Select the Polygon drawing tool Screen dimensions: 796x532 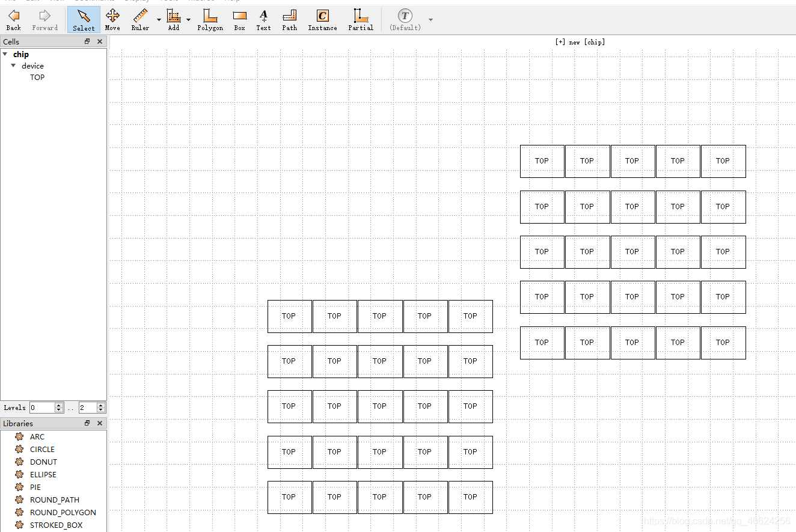pos(210,20)
